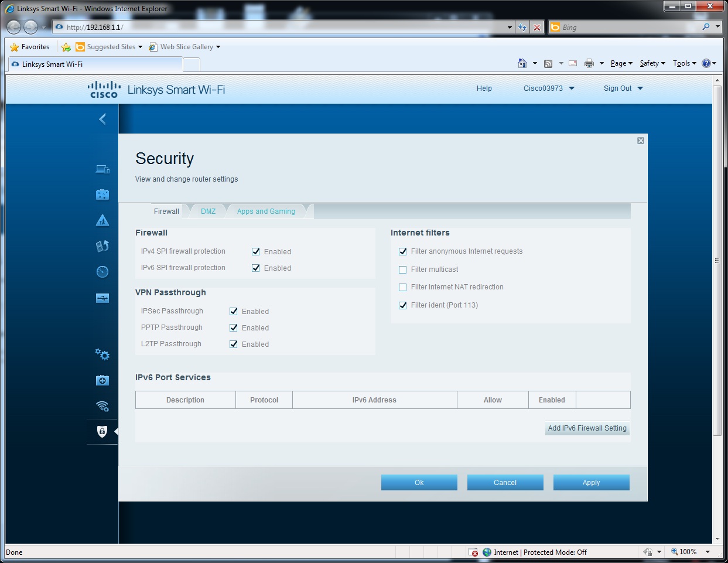Image resolution: width=728 pixels, height=563 pixels.
Task: Click the Read Mail envelope icon
Action: (573, 63)
